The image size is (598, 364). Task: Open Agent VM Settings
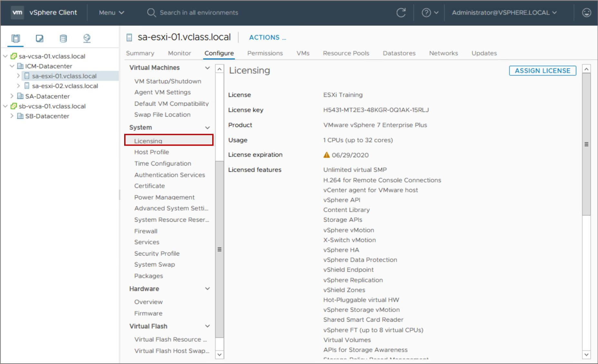tap(162, 92)
